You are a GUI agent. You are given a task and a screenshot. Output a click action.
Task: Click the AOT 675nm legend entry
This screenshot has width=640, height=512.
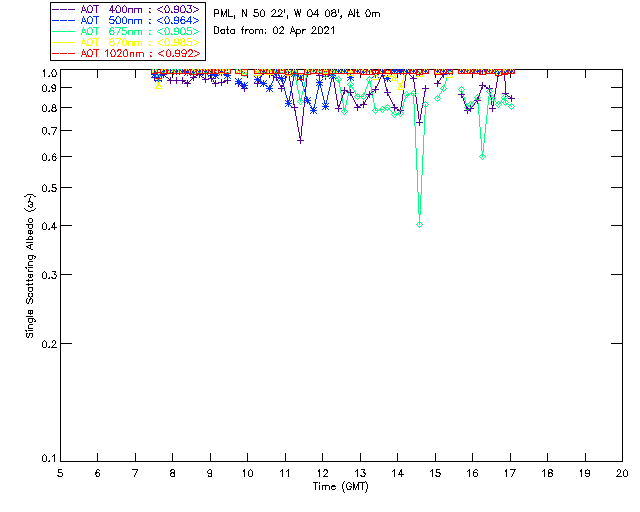click(127, 31)
